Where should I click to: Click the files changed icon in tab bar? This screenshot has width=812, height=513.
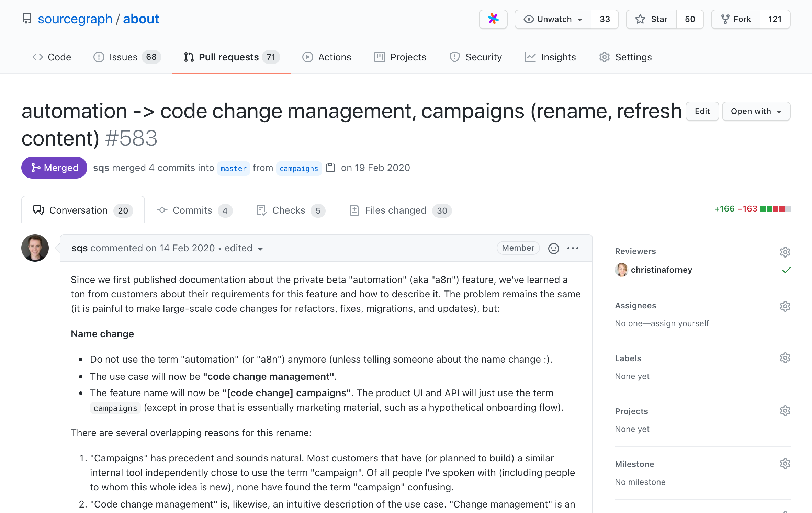[356, 210]
